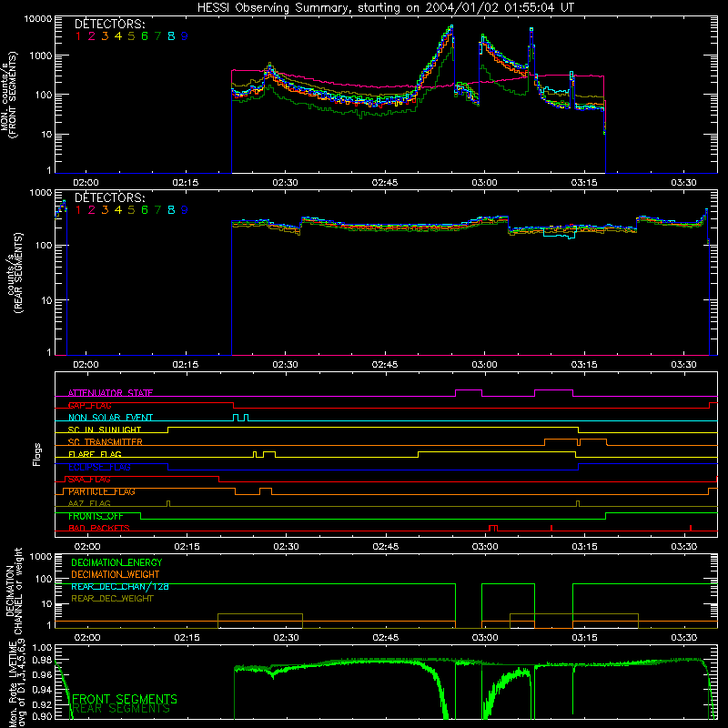Select the SC_IN_SUNLIGHT flag label
The height and width of the screenshot is (728, 728).
pyautogui.click(x=105, y=430)
